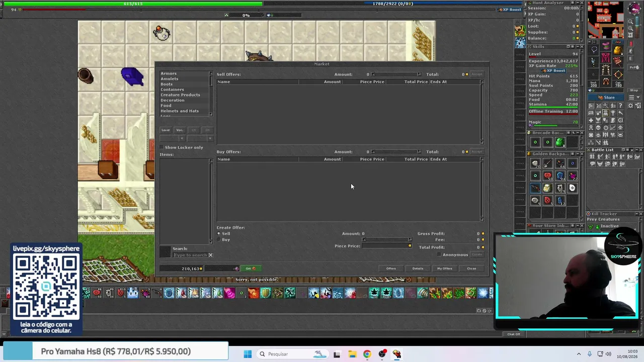Select the blue item stack of 94

pyautogui.click(x=559, y=175)
